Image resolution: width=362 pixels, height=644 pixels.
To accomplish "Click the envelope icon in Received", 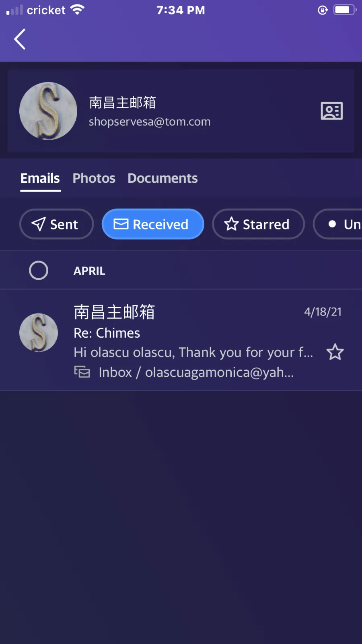I will tap(121, 224).
